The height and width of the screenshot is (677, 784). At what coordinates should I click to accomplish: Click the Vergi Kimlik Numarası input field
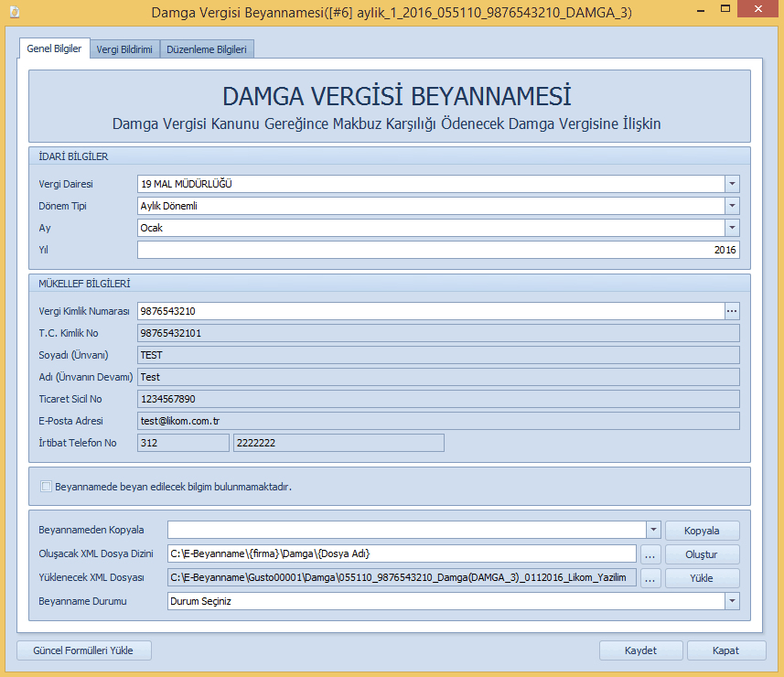[431, 311]
